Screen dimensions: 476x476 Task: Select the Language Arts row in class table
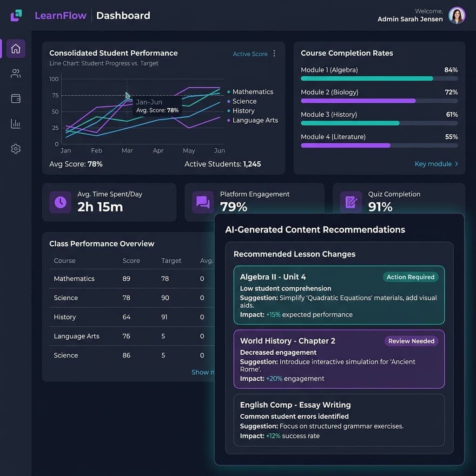132,336
